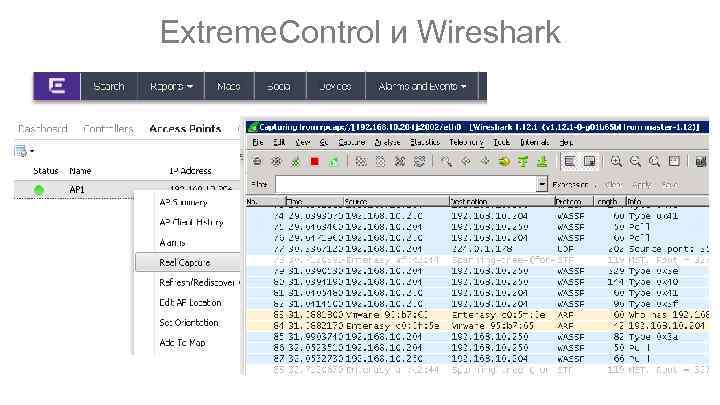Choose Alarms from the context menu

(172, 242)
